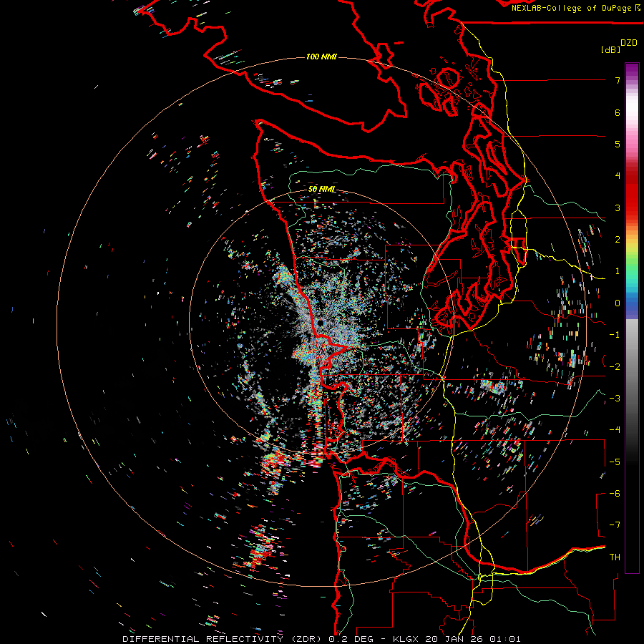
Task: Click the -5 dB value on color scale
Action: click(x=615, y=462)
